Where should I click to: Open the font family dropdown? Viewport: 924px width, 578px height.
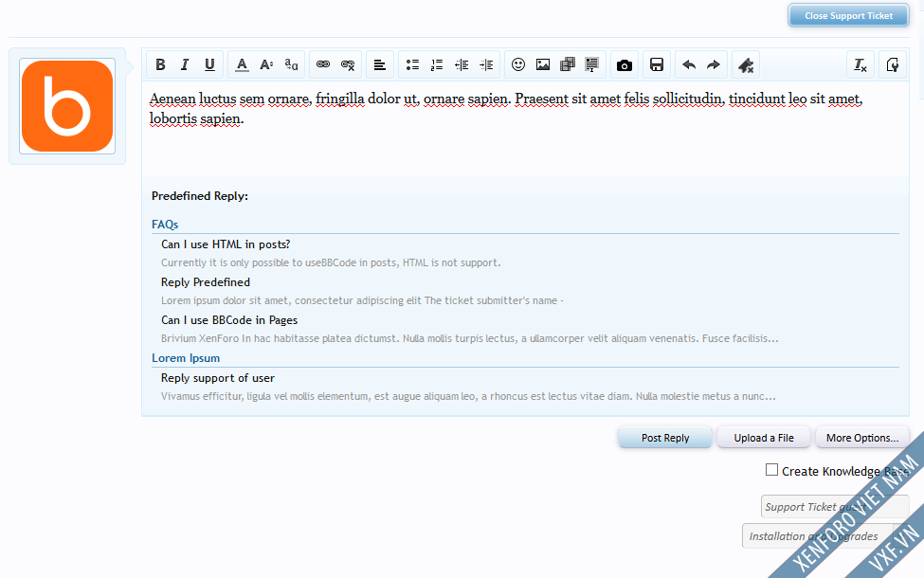click(x=291, y=64)
